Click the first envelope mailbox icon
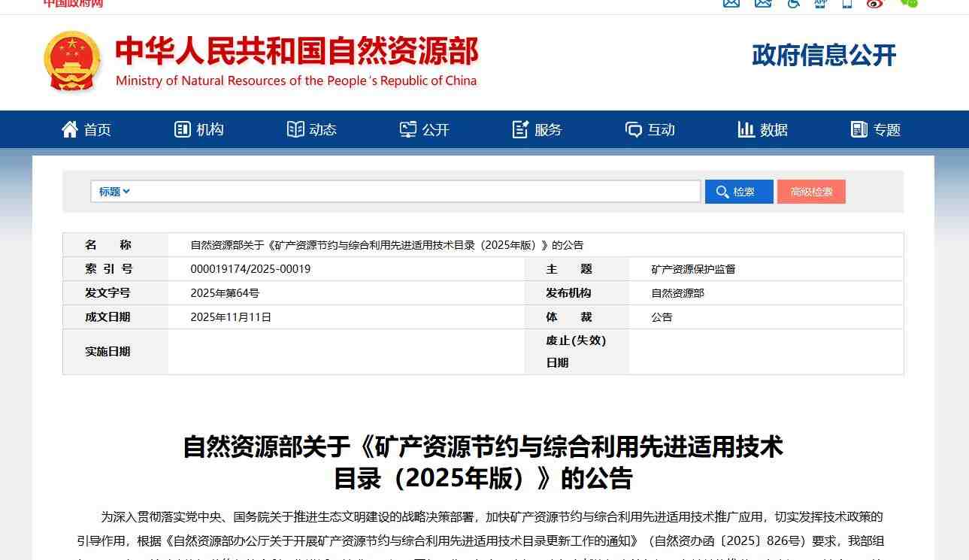969x560 pixels. coord(731,3)
